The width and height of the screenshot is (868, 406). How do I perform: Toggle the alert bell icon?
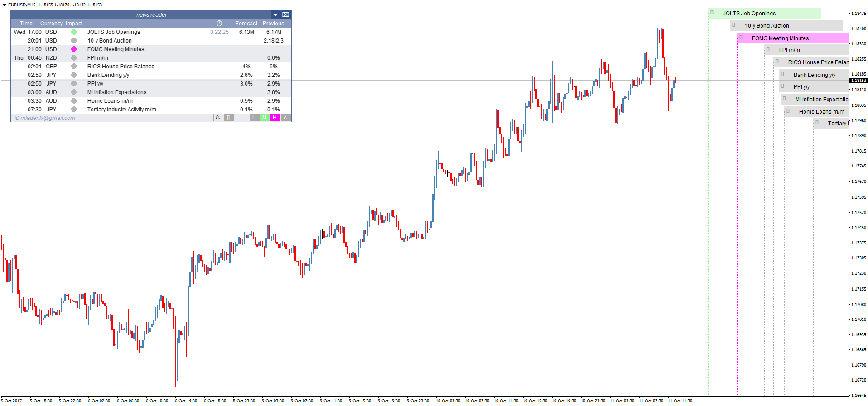pos(218,118)
